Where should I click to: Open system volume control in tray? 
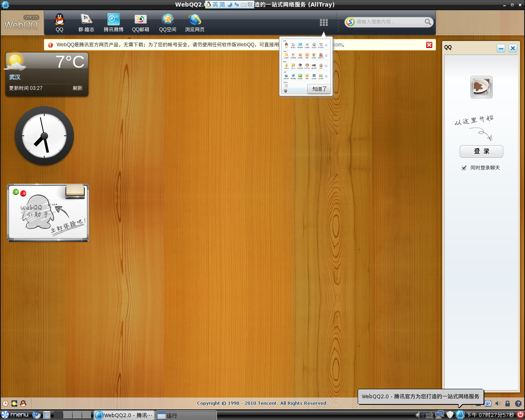click(420, 415)
